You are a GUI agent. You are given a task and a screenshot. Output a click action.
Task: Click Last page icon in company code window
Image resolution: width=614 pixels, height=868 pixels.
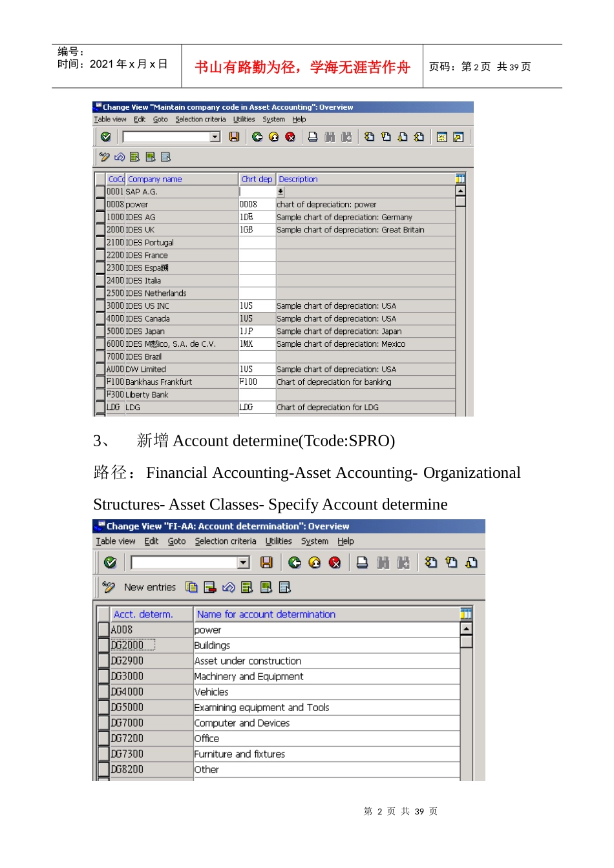419,137
